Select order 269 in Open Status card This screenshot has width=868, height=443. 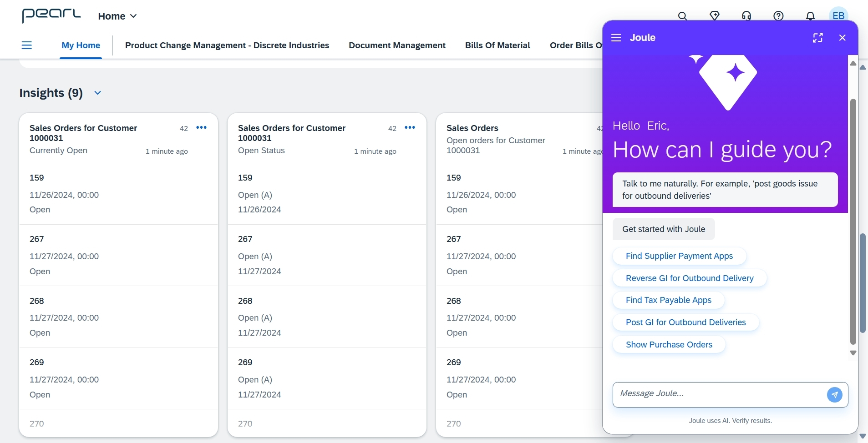click(327, 378)
